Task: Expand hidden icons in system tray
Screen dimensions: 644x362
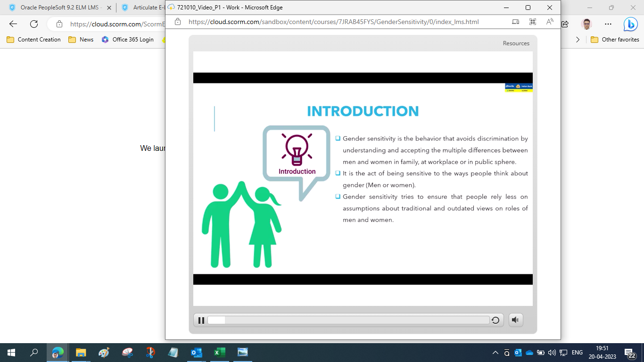Action: (x=495, y=353)
